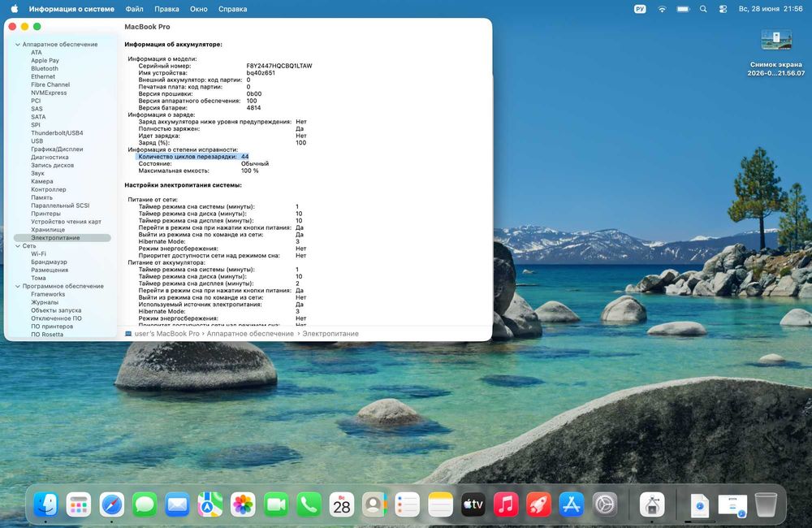Open Finder from the Dock

point(46,504)
